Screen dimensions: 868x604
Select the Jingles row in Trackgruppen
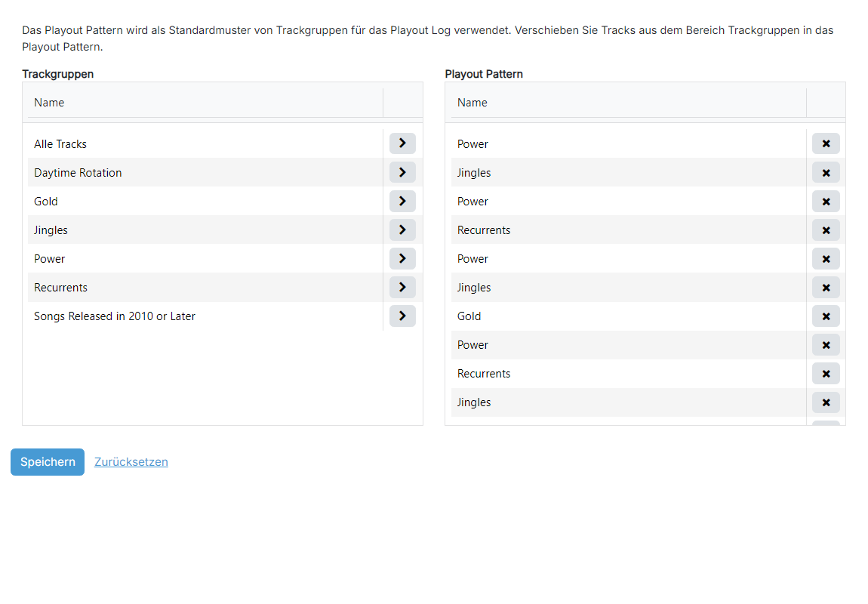[x=205, y=230]
